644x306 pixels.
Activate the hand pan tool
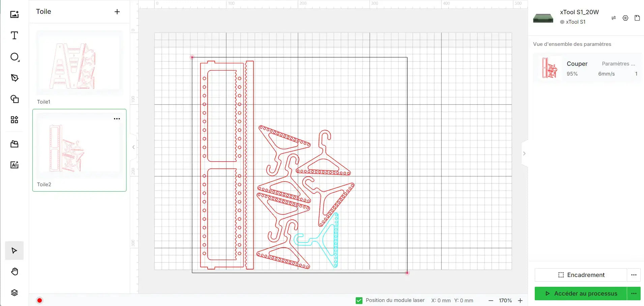14,272
